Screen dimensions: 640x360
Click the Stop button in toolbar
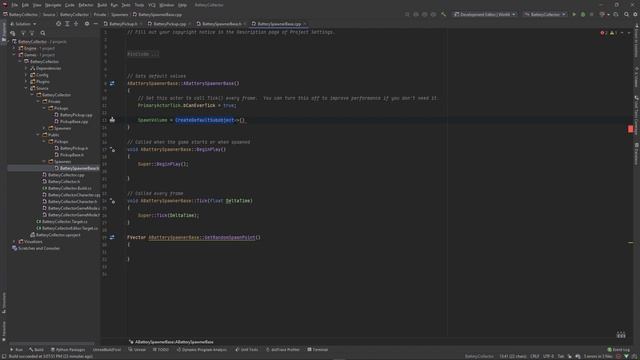tap(592, 14)
